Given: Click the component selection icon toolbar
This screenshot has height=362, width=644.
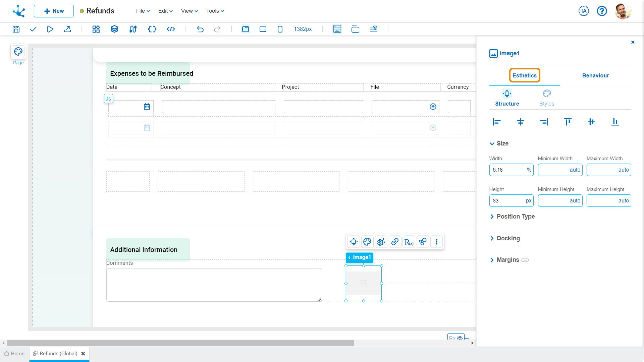Looking at the screenshot, I should click(x=96, y=29).
